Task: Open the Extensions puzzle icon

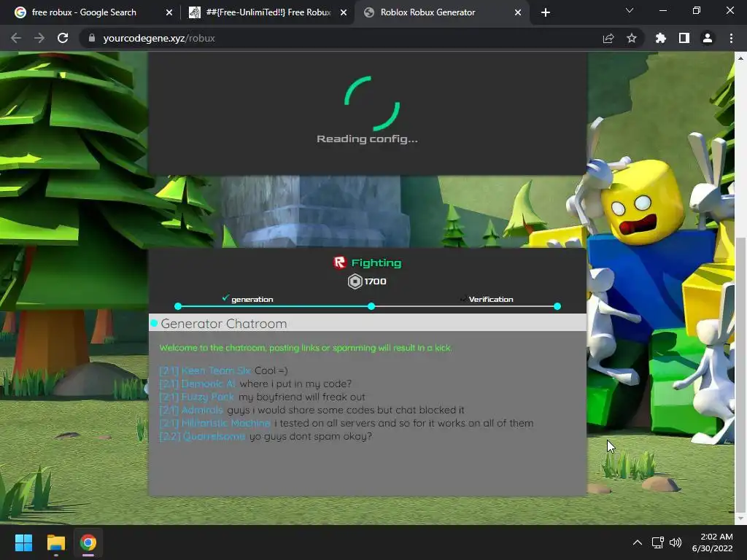Action: (660, 38)
